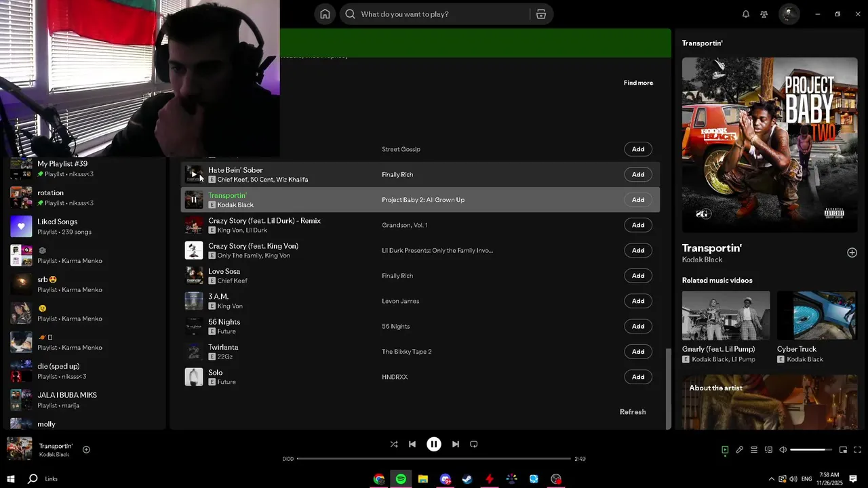The height and width of the screenshot is (488, 868).
Task: Switch the player to full screen
Action: pyautogui.click(x=857, y=449)
